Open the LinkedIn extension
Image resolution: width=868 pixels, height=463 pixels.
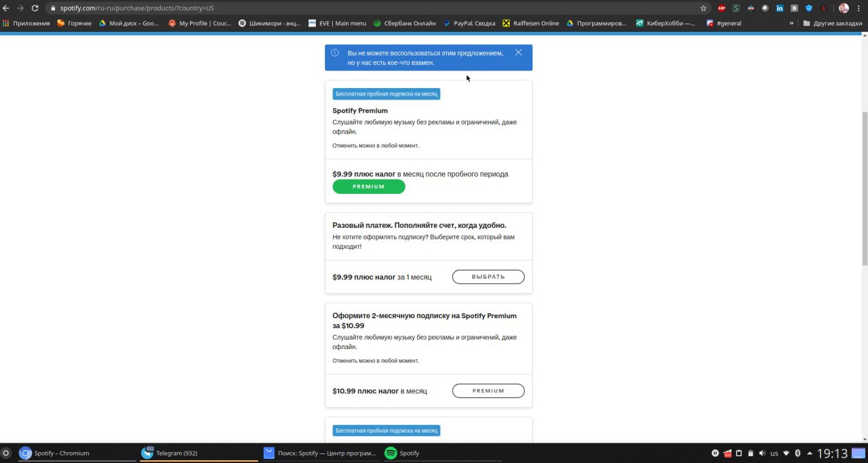[780, 8]
